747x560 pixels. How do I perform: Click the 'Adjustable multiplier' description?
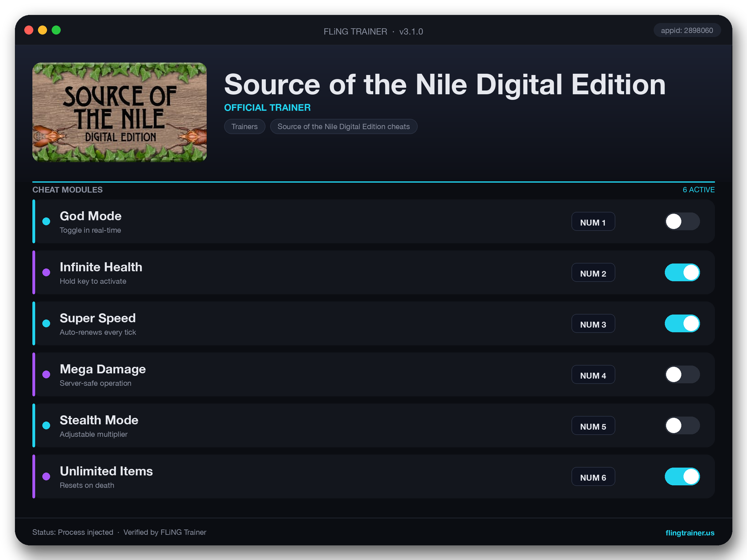coord(94,434)
